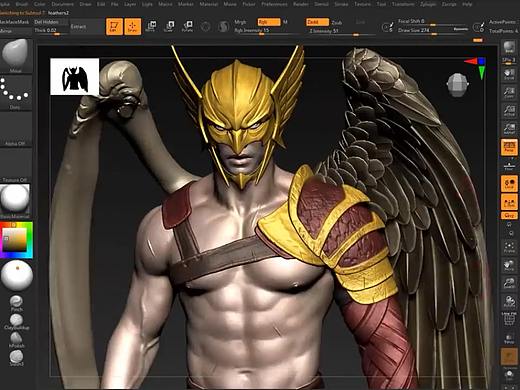
Task: Click the Move view button in right shelf
Action: 509,266
